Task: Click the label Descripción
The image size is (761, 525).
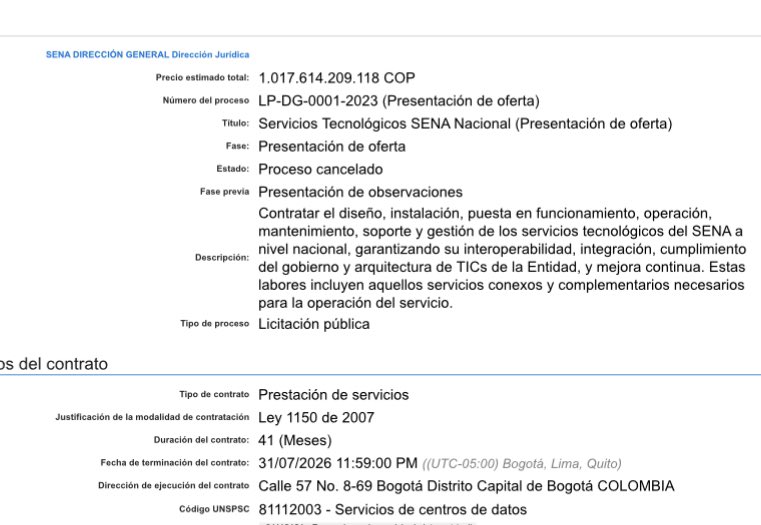Action: [222, 258]
